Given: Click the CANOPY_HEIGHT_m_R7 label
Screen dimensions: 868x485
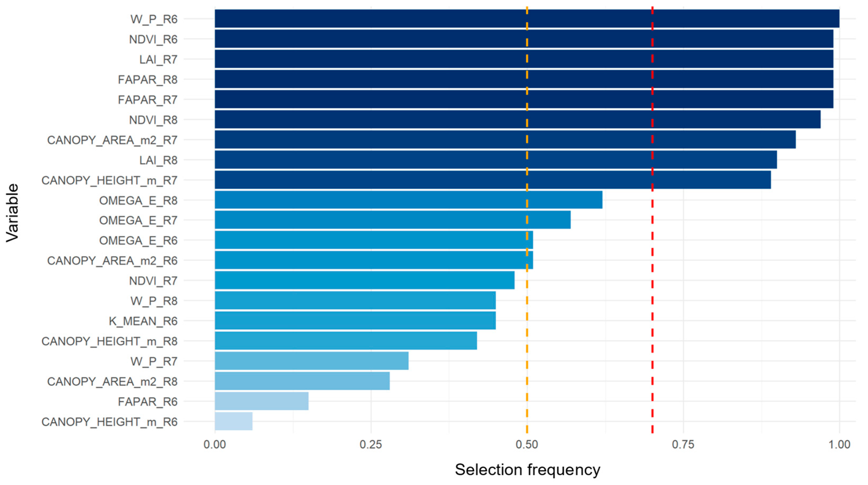Looking at the screenshot, I should [x=109, y=180].
